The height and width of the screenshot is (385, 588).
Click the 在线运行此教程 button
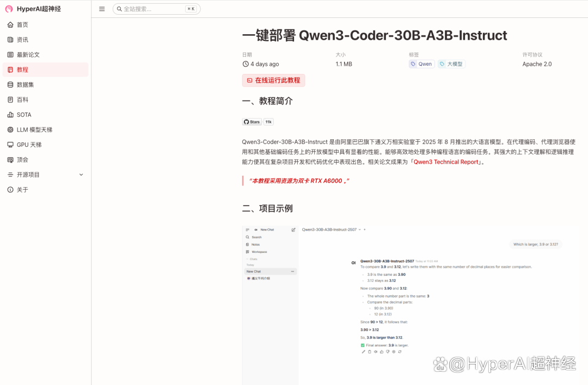273,80
